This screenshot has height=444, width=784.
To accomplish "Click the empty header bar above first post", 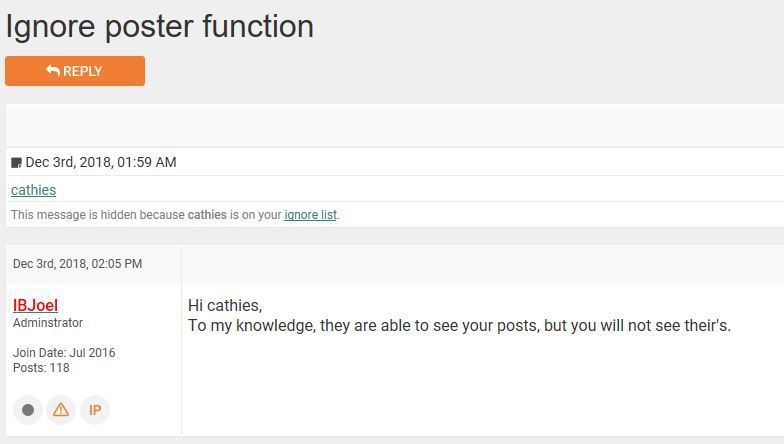I will [394, 125].
